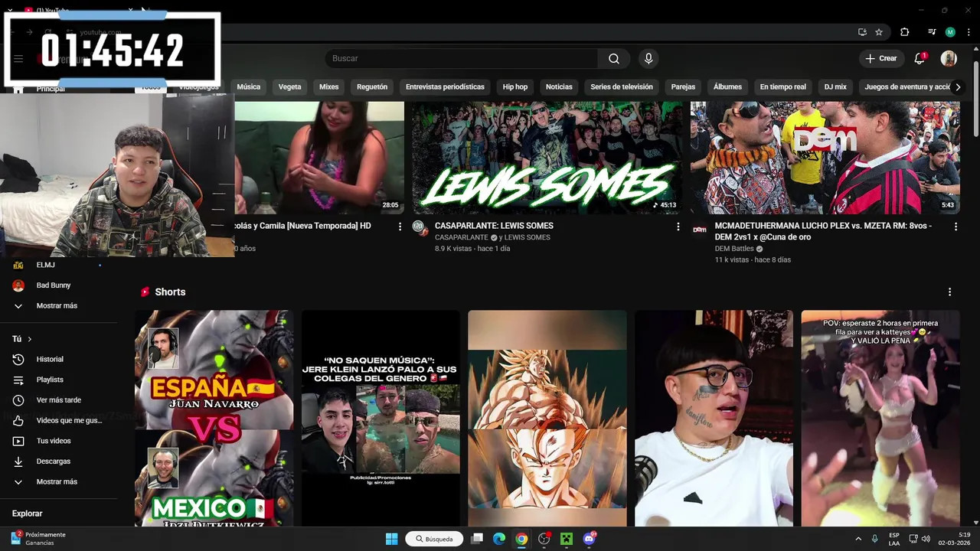Open the media controls icon in Chrome
Image resolution: width=980 pixels, height=551 pixels.
(932, 32)
